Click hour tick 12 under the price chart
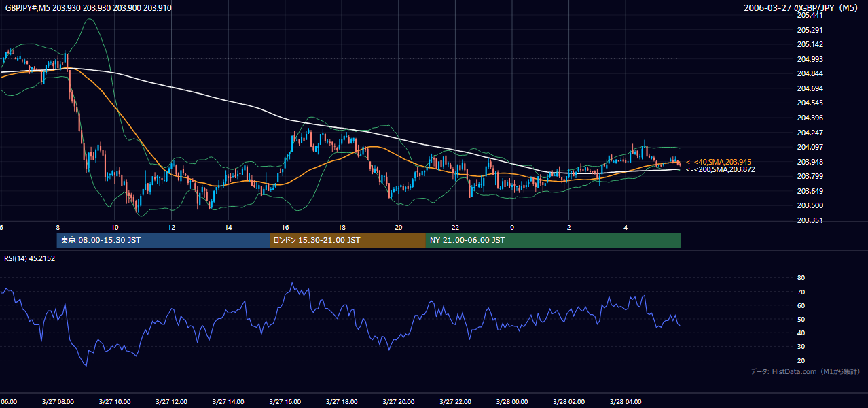This screenshot has width=868, height=408. [x=172, y=227]
